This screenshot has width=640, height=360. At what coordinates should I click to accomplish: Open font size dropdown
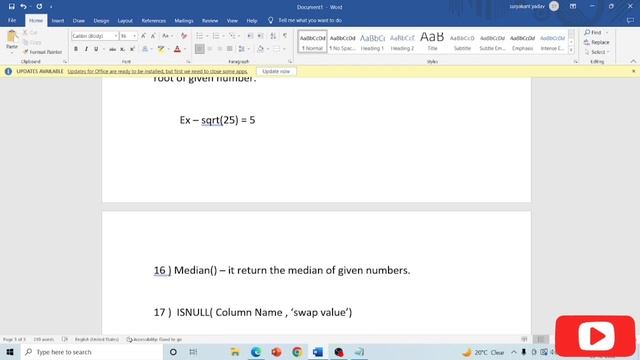(134, 36)
